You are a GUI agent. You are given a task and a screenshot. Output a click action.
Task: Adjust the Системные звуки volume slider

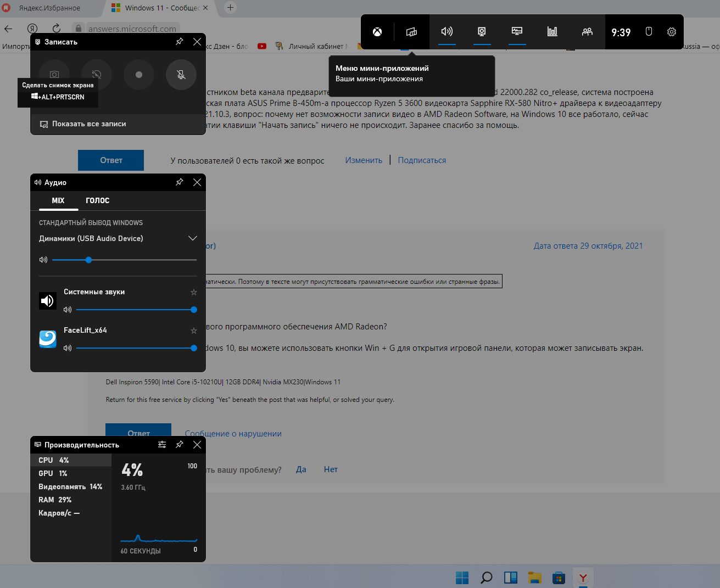click(137, 310)
